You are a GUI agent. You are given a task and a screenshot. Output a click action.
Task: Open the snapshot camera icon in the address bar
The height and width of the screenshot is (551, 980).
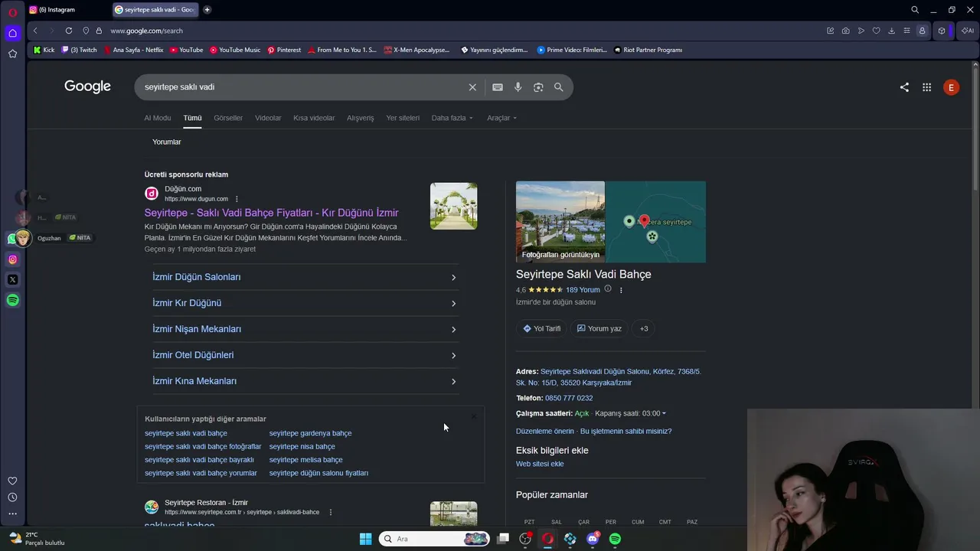coord(845,31)
